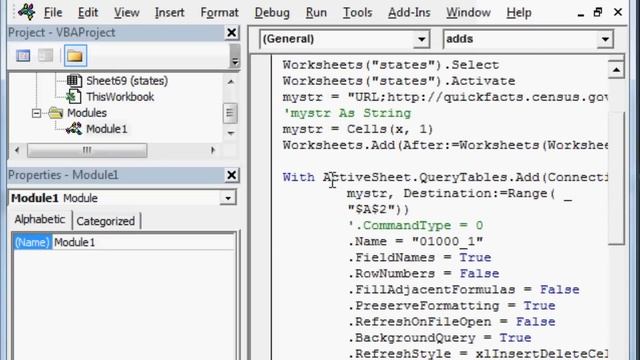Click the commented 'mystr As String line

point(347,113)
